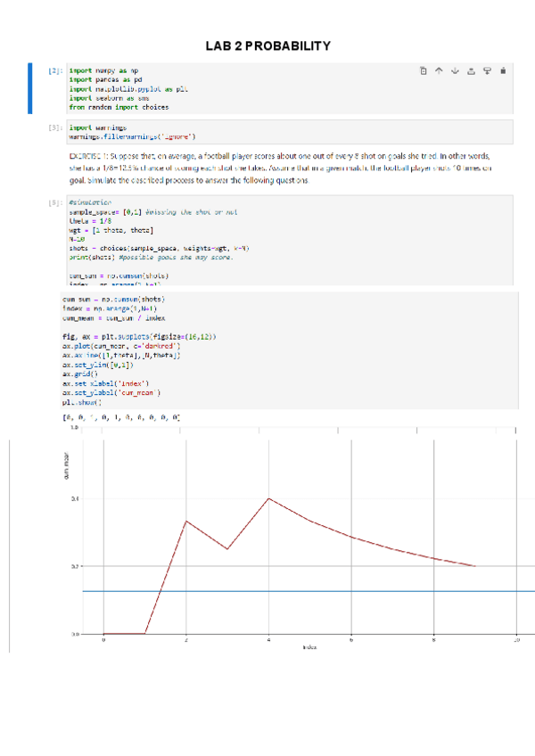Delete the imports cell

click(503, 70)
